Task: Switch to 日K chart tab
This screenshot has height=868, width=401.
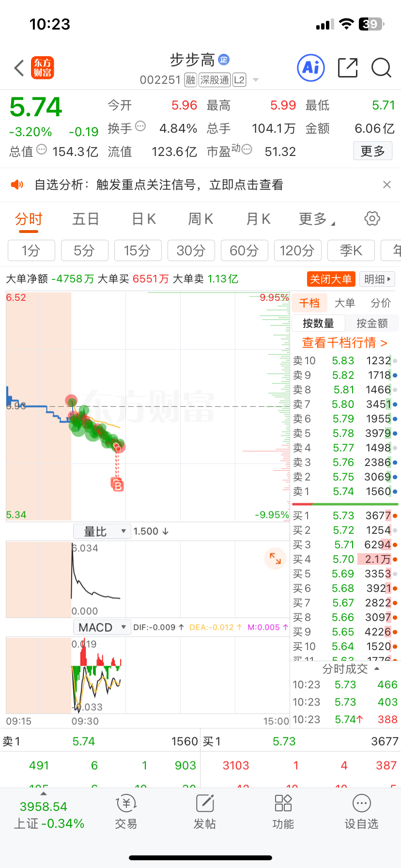Action: (x=144, y=219)
